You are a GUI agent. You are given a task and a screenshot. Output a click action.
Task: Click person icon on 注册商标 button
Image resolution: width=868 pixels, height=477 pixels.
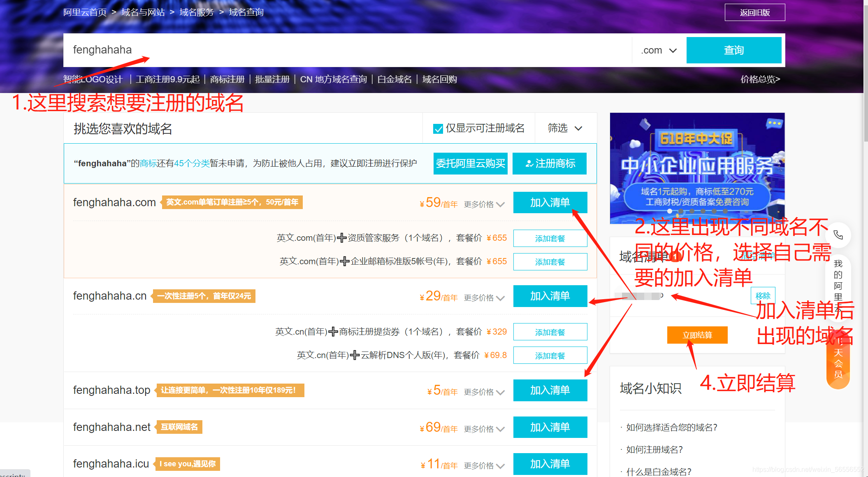pos(529,164)
